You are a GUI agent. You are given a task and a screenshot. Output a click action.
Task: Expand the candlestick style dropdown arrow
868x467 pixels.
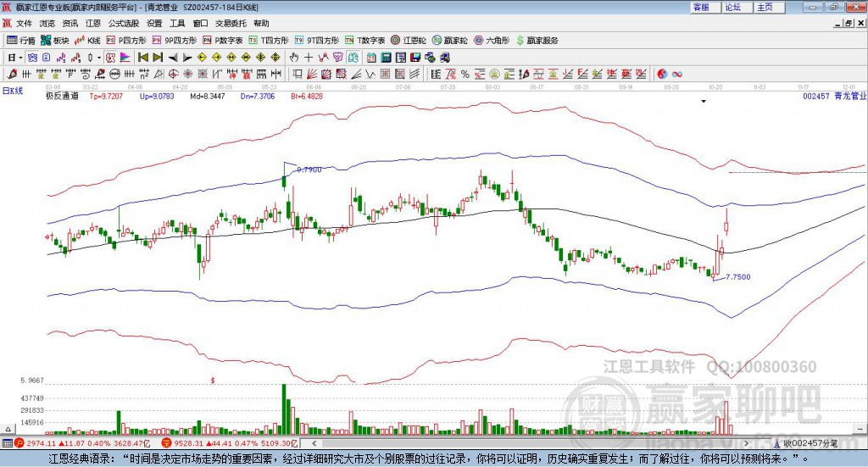99,57
